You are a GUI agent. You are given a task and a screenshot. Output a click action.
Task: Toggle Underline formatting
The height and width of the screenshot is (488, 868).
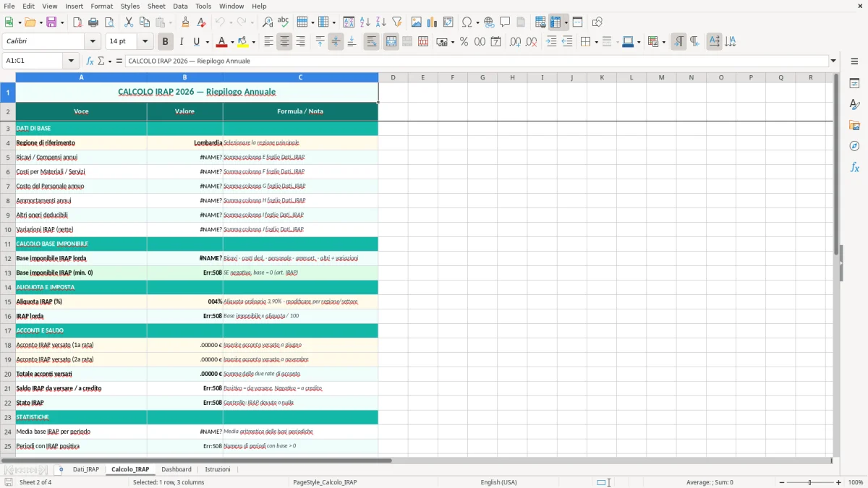point(197,42)
